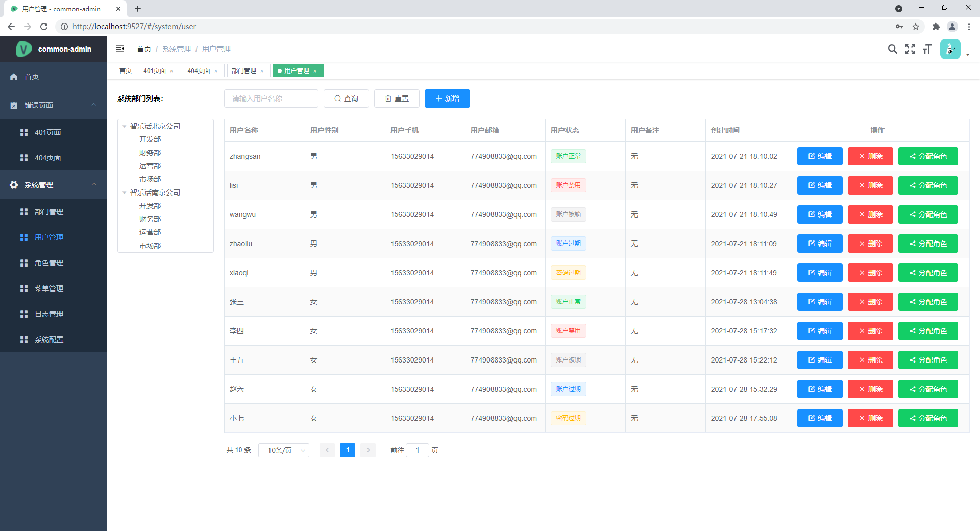Open 角色管理 in the sidebar
This screenshot has width=980, height=531.
tap(54, 263)
